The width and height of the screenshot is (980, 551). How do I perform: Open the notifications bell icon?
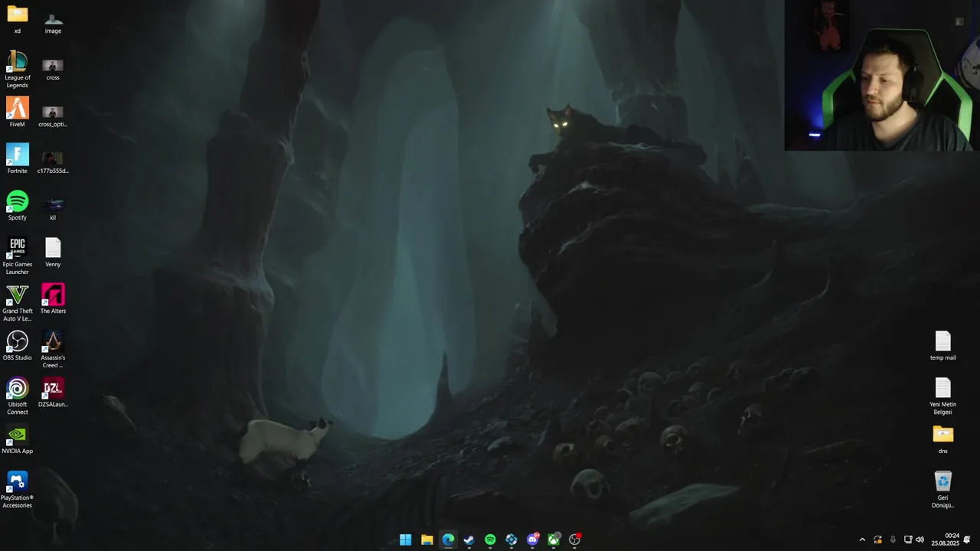click(x=967, y=540)
